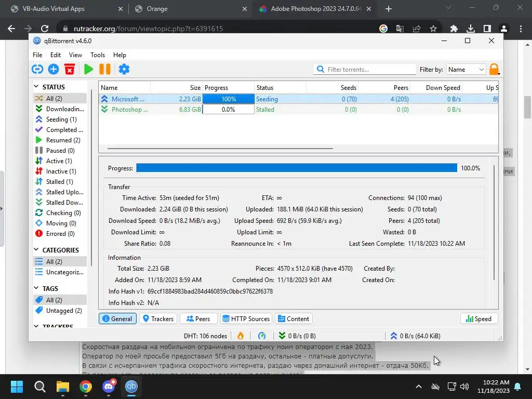
Task: Sort torrents by Status column header
Action: coord(280,87)
